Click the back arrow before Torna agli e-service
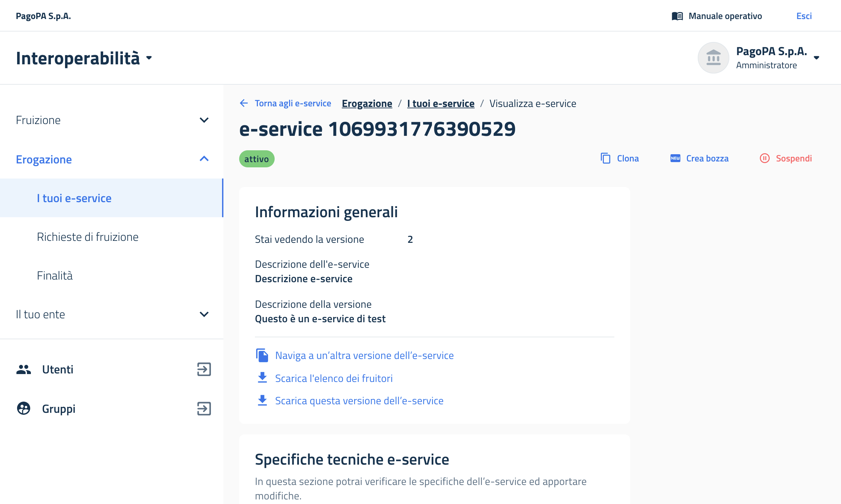841x504 pixels. (x=244, y=103)
